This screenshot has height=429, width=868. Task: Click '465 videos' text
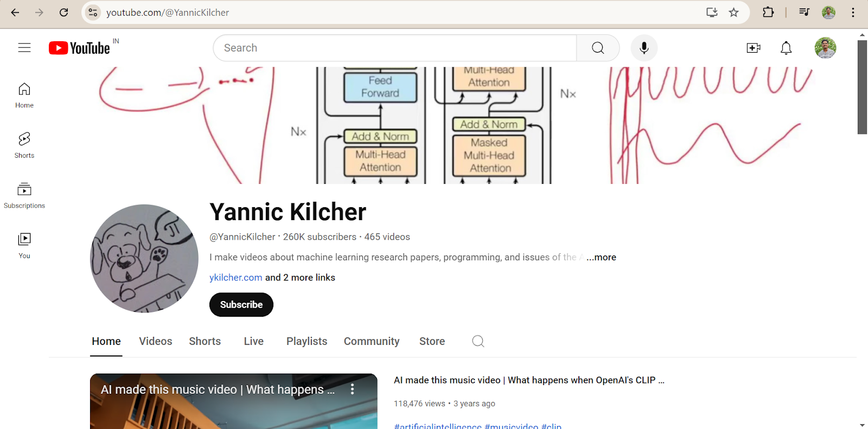coord(387,237)
